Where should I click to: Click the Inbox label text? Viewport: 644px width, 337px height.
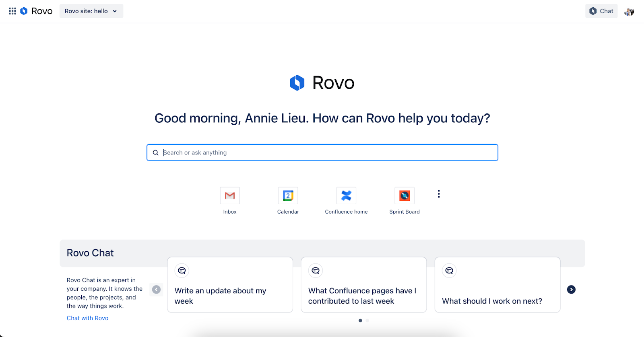point(230,212)
